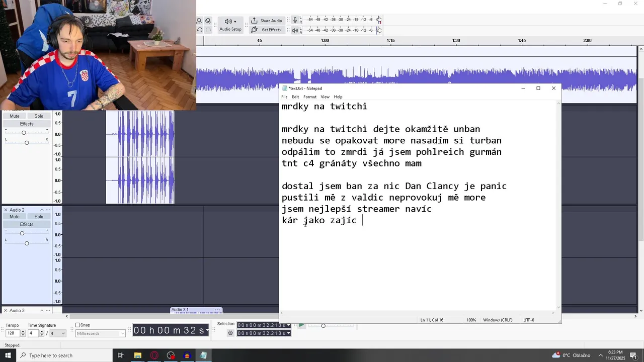Collapse the Audio 2 track

click(41, 210)
